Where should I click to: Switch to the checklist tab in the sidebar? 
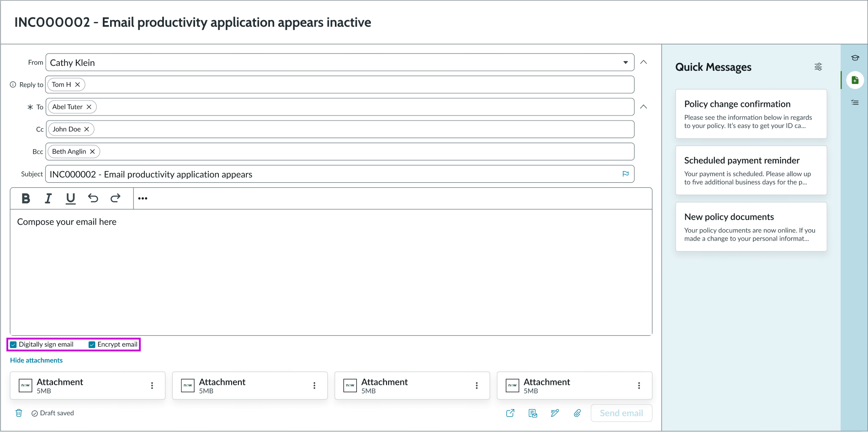pyautogui.click(x=855, y=102)
